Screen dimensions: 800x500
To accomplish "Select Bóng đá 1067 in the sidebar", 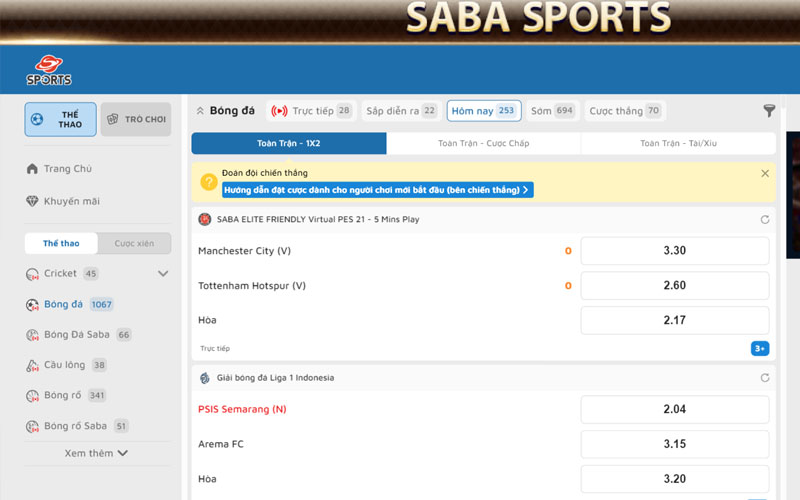I will [78, 304].
